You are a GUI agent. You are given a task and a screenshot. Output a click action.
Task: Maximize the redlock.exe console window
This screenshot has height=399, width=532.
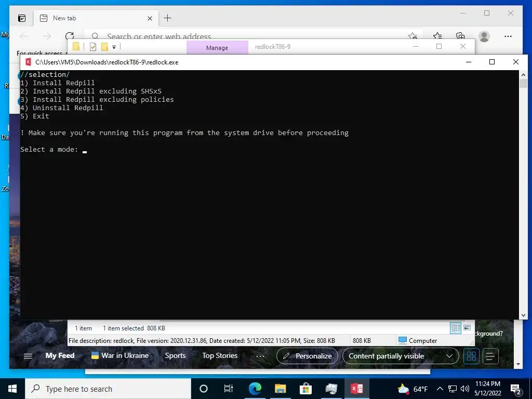pos(492,62)
